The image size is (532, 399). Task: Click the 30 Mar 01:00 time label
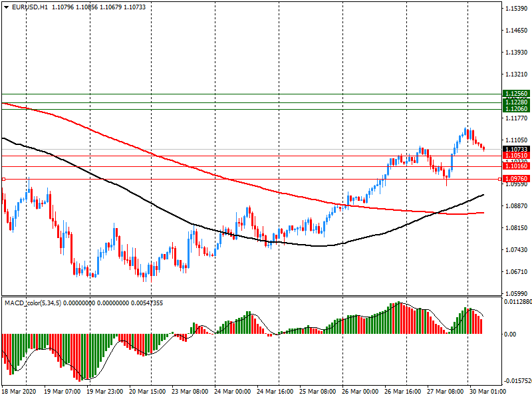(x=487, y=392)
